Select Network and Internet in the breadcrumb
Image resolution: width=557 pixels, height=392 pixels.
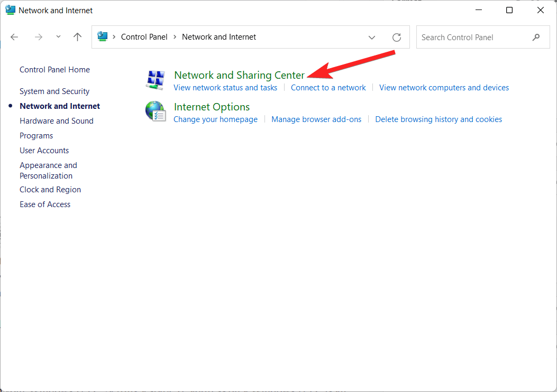click(x=218, y=36)
